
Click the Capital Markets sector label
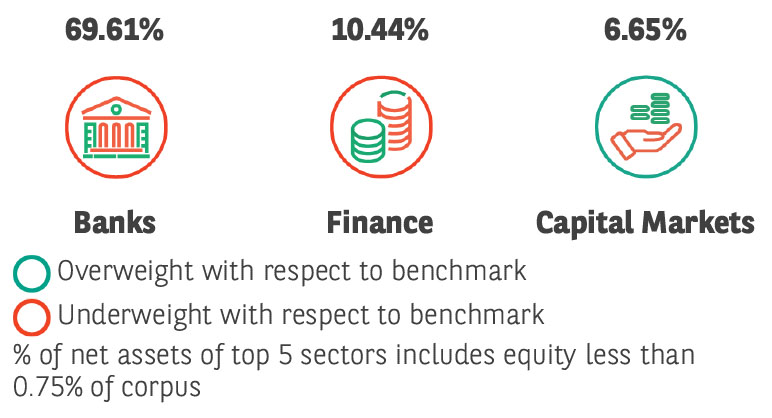645,221
